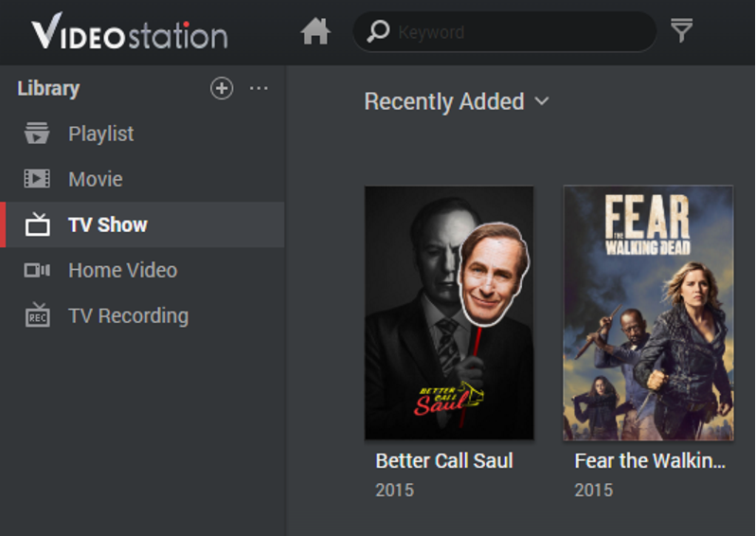Open the Movie library section
The height and width of the screenshot is (536, 756).
click(96, 179)
